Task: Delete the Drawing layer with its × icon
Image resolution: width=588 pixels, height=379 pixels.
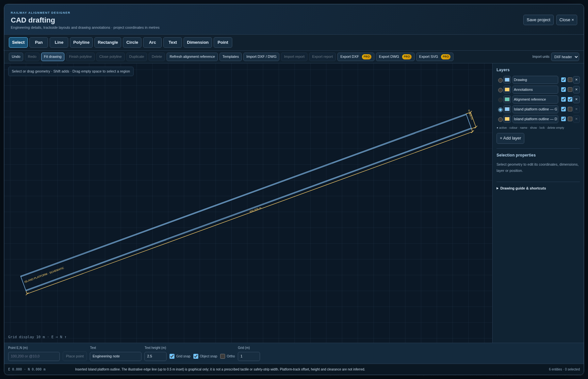Action: (576, 80)
